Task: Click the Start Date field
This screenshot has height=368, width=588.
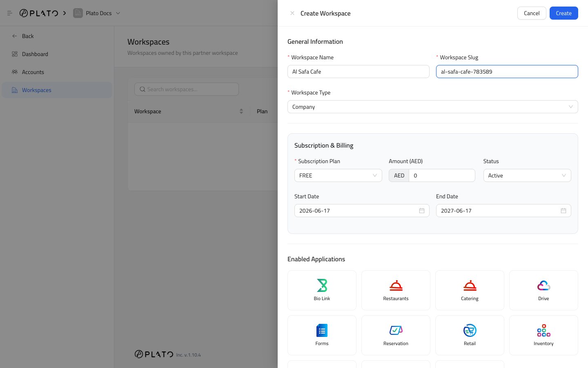Action: coord(362,211)
